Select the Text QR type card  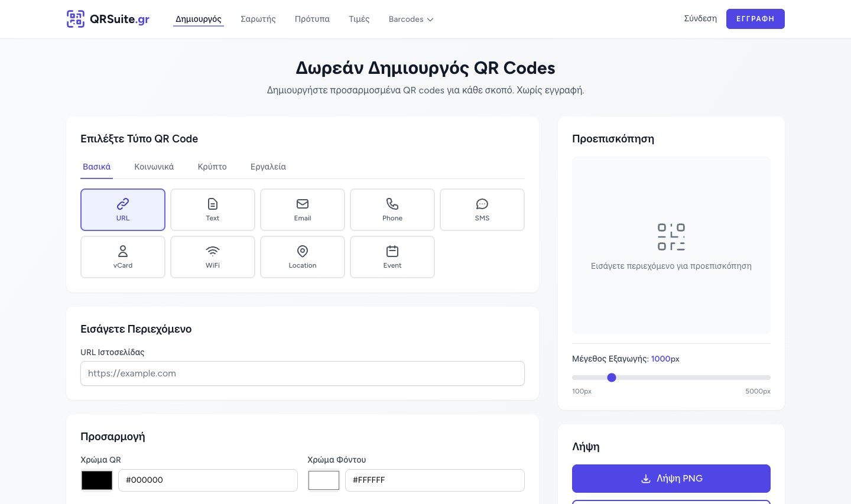pos(213,210)
